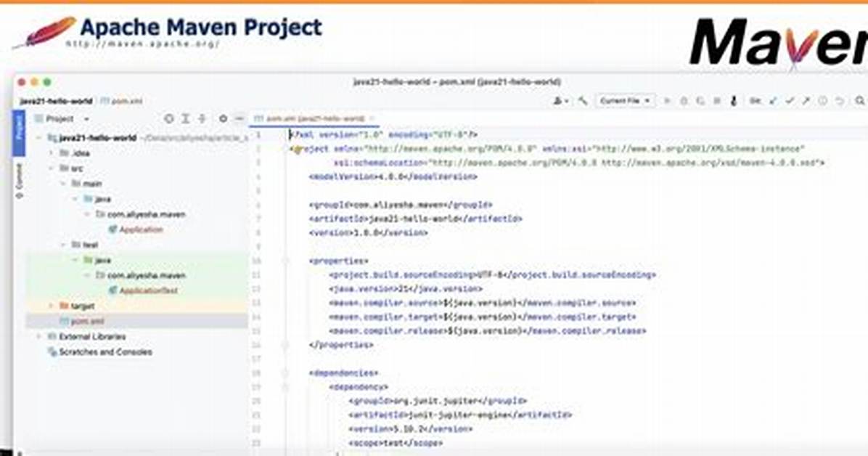Click the java.version 21 property line
This screenshot has height=456, width=868.
click(405, 289)
